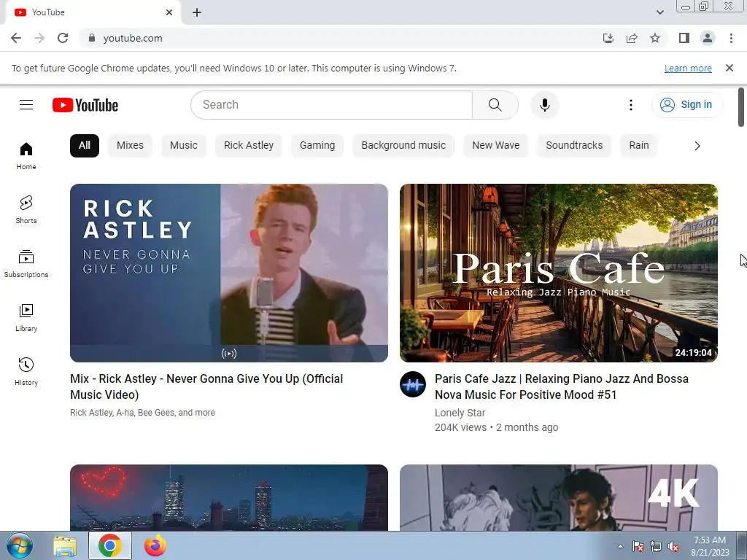Open the tab search dropdown arrow
747x560 pixels.
pyautogui.click(x=659, y=12)
